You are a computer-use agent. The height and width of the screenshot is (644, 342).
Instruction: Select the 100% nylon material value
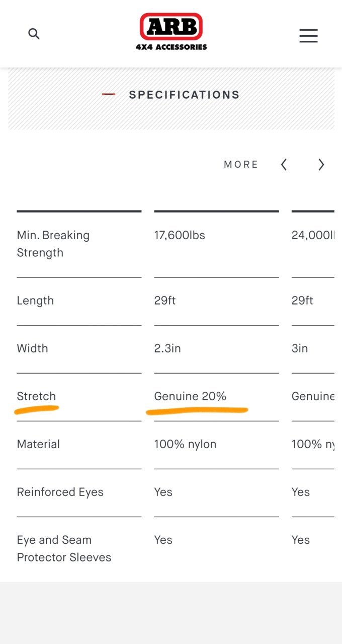click(185, 444)
